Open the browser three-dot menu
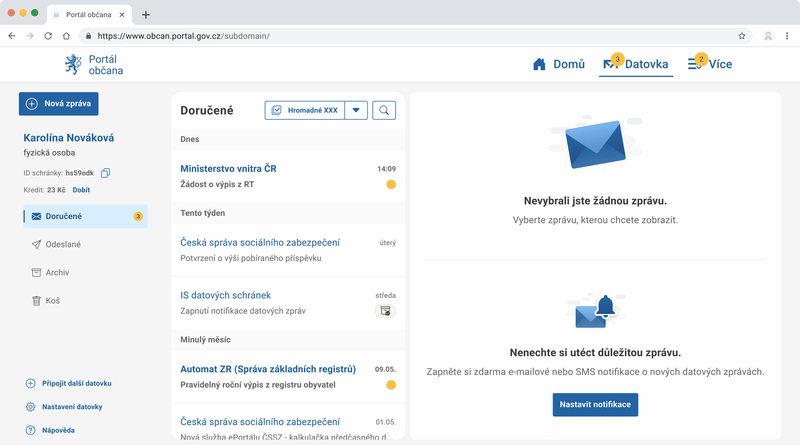Viewport: 800px width, 445px height. pos(787,36)
